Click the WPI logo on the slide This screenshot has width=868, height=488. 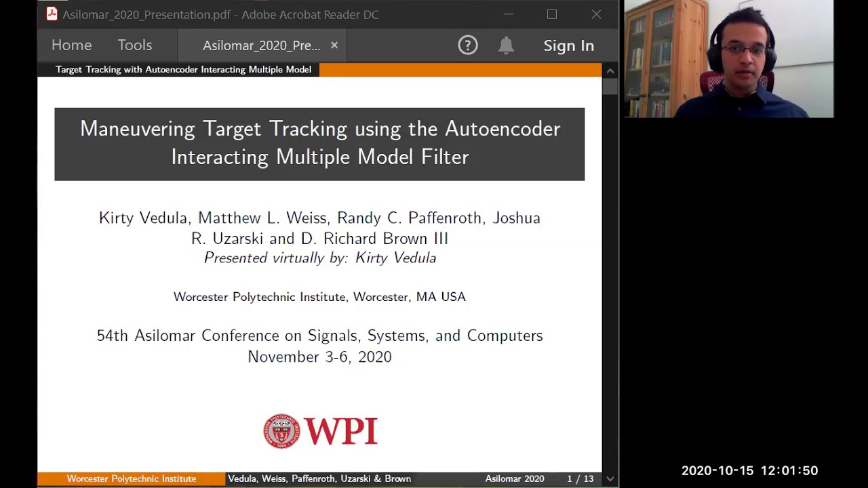320,431
